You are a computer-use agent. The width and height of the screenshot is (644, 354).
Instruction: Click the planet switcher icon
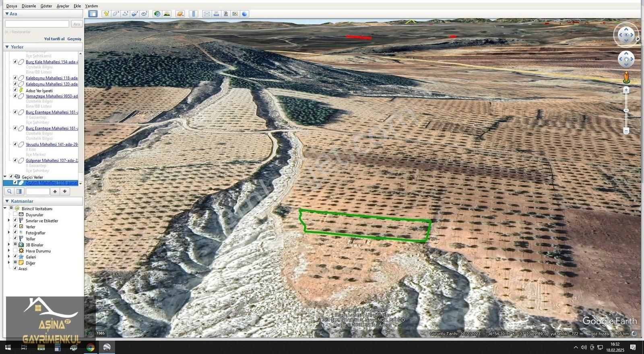(x=180, y=14)
